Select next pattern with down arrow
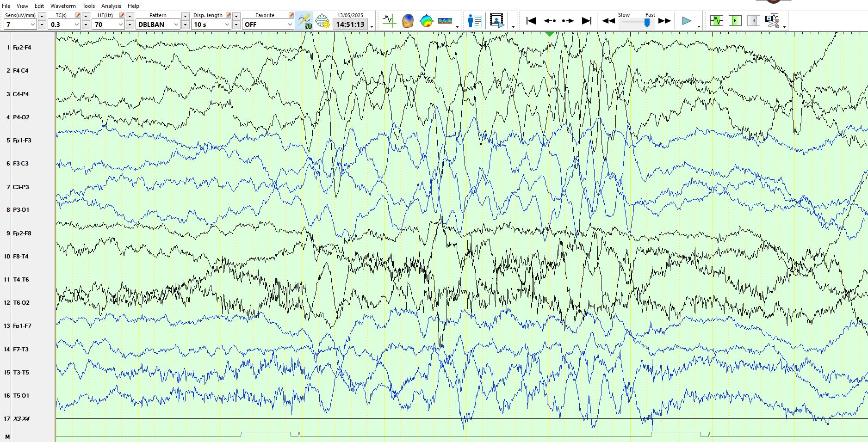Image resolution: width=868 pixels, height=442 pixels. 185,25
